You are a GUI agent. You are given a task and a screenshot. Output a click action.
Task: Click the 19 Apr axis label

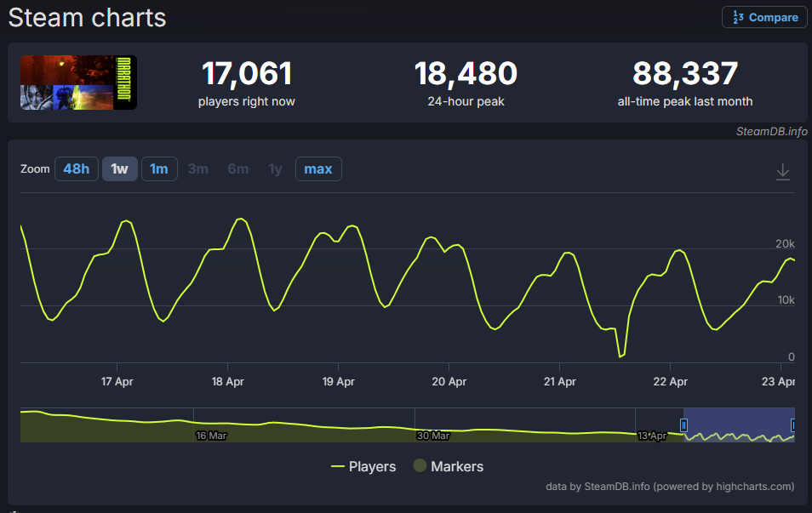click(338, 381)
